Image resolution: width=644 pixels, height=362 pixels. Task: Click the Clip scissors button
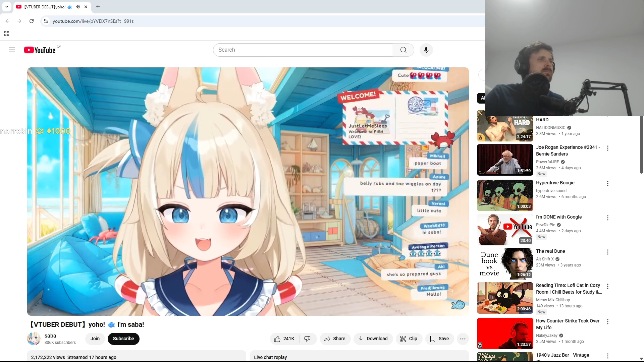[x=409, y=339]
